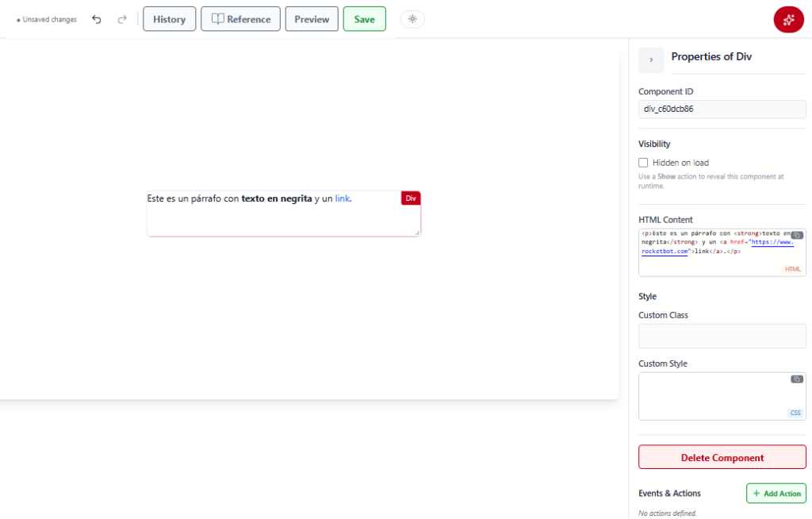Click into the Custom Class field
Image resolution: width=812 pixels, height=519 pixels.
click(722, 336)
